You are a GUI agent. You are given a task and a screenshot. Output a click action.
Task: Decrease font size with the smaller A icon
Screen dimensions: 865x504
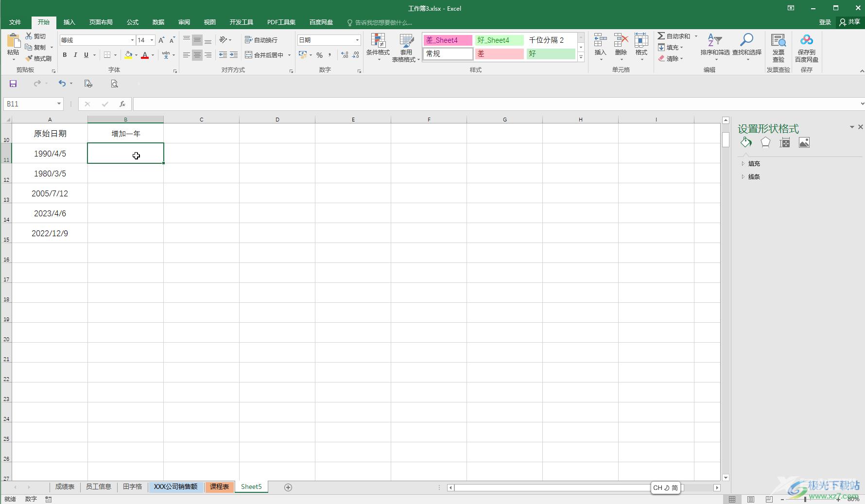[172, 40]
